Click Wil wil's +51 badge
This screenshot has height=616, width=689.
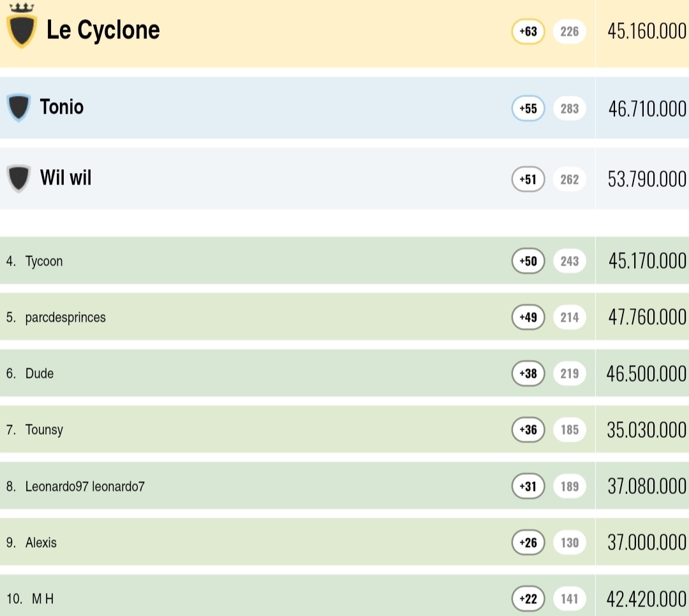[x=528, y=179]
